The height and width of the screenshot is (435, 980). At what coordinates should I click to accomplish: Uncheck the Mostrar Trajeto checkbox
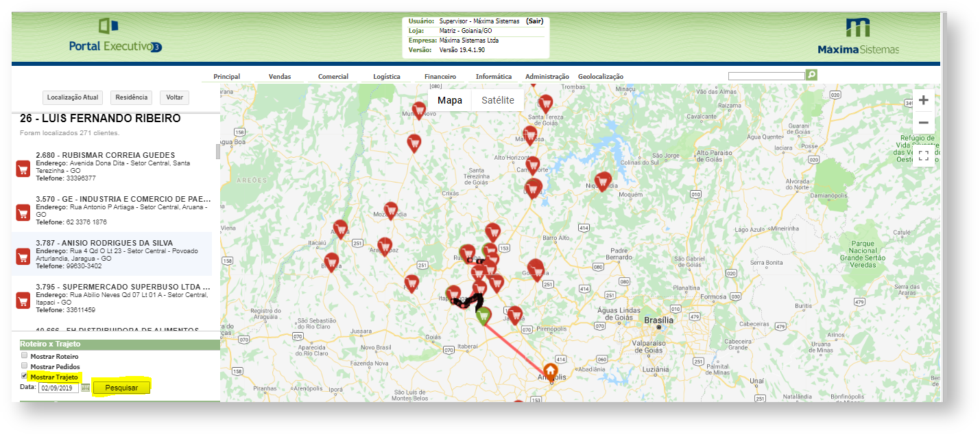tap(25, 377)
